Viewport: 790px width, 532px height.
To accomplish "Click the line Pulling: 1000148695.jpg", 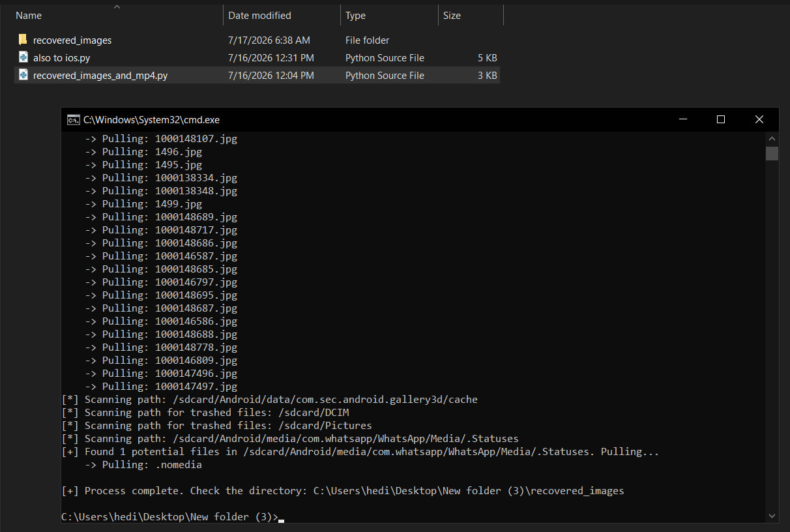I will [x=161, y=295].
